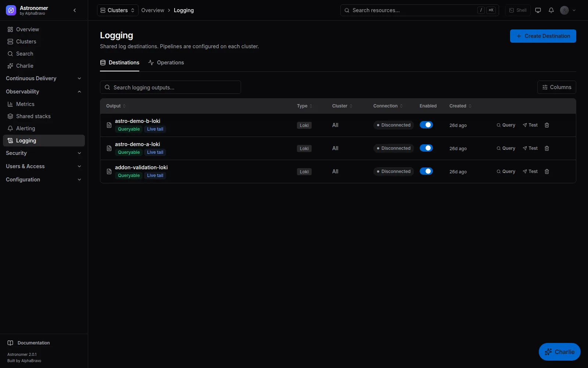
Task: Open Search in the sidebar
Action: tap(44, 54)
